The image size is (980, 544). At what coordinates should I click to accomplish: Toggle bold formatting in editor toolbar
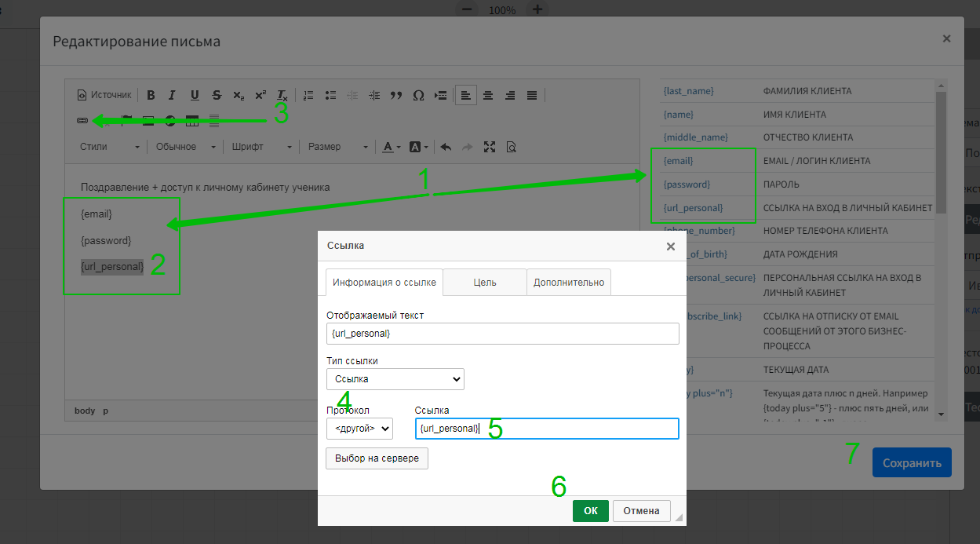click(x=151, y=95)
